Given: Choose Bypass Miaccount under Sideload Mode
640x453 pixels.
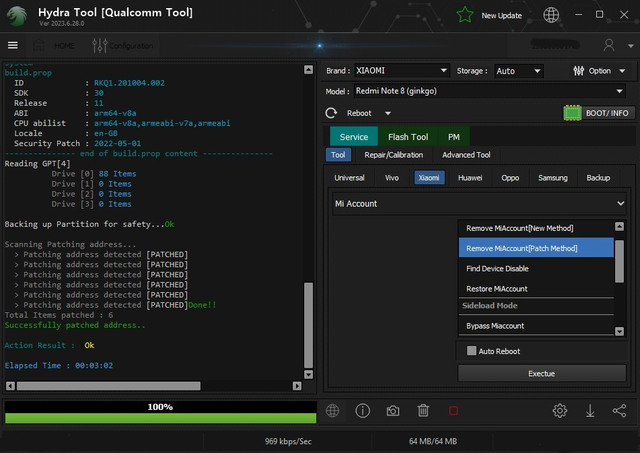Looking at the screenshot, I should (536, 326).
